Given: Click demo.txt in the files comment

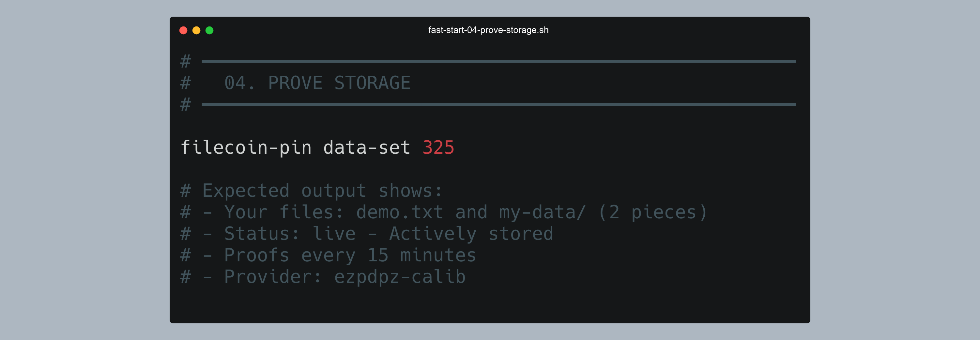Looking at the screenshot, I should 399,212.
